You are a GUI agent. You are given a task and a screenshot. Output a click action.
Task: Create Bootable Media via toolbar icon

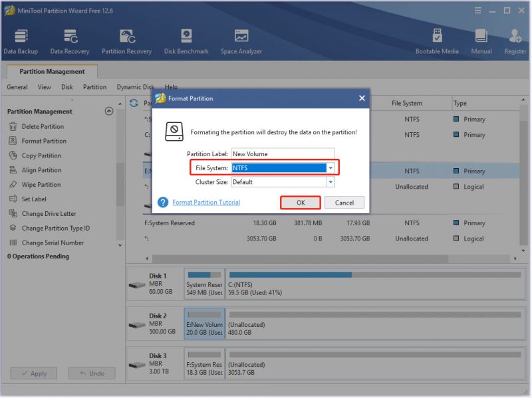(437, 42)
